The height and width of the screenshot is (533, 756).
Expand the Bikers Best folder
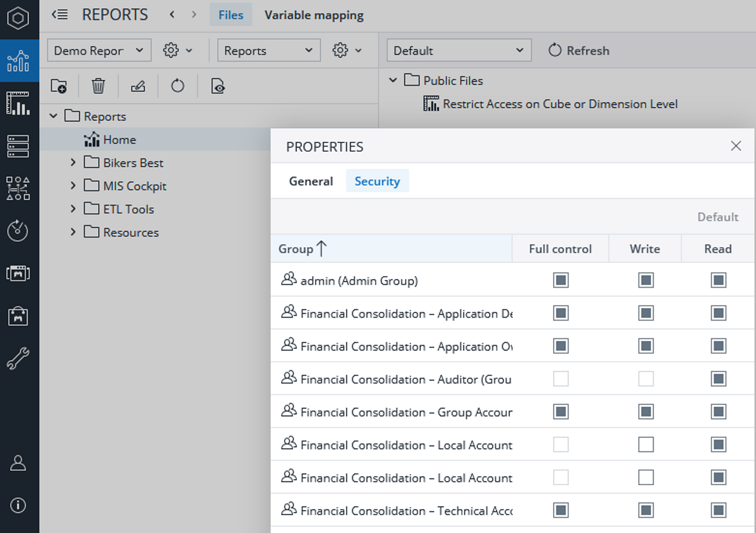73,163
